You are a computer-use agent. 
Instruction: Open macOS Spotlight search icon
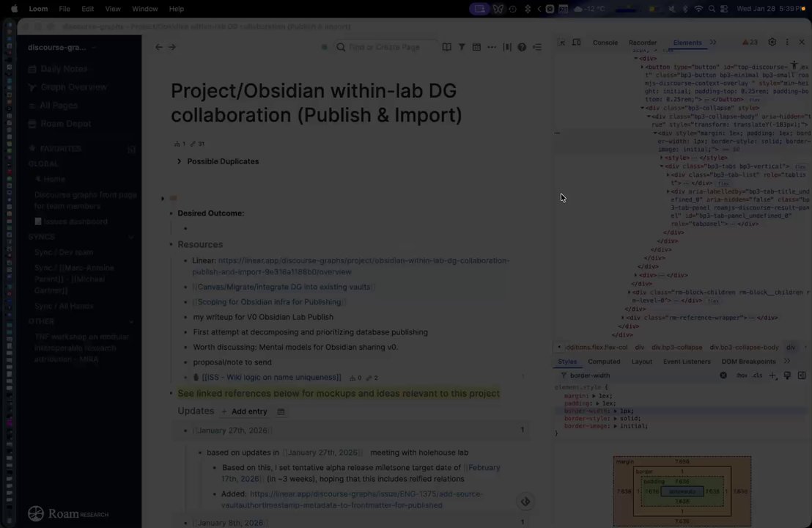coord(712,9)
